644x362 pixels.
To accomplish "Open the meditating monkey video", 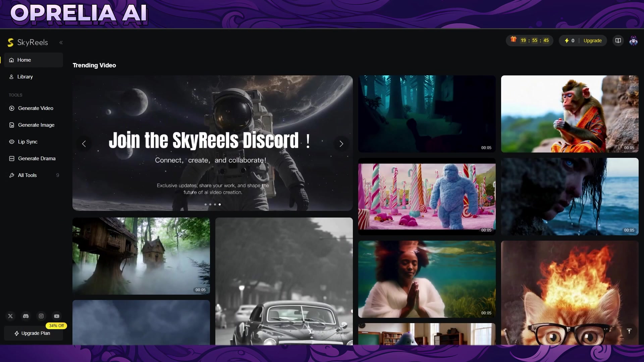I will [x=570, y=114].
